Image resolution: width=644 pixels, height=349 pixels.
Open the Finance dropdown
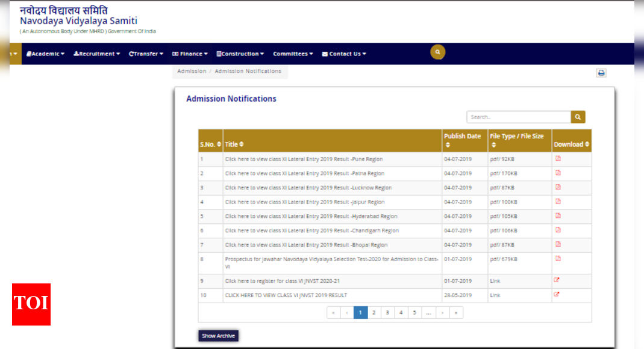[x=190, y=54]
